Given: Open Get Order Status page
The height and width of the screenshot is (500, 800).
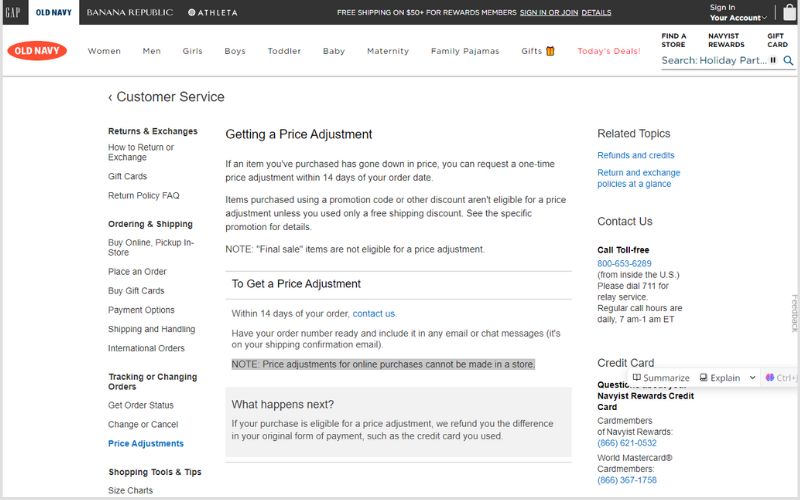Looking at the screenshot, I should 140,405.
